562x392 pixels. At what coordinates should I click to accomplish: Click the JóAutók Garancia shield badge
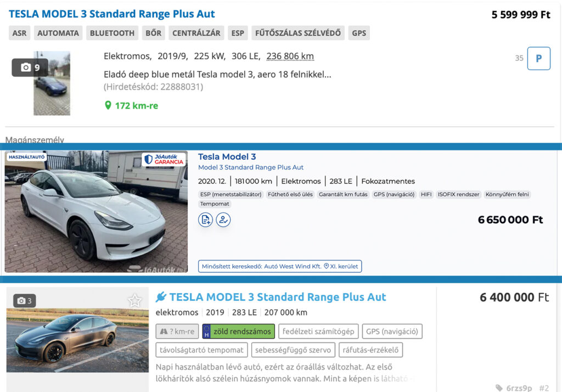163,159
